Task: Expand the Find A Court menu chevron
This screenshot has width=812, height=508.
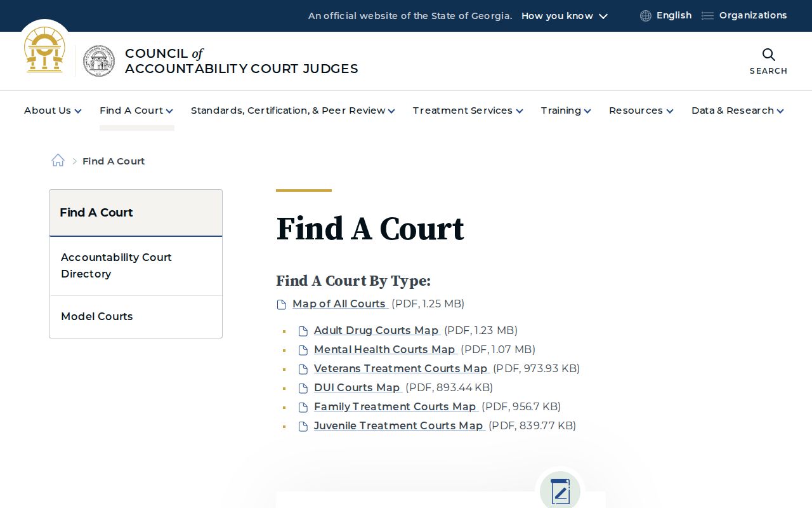Action: coord(169,111)
